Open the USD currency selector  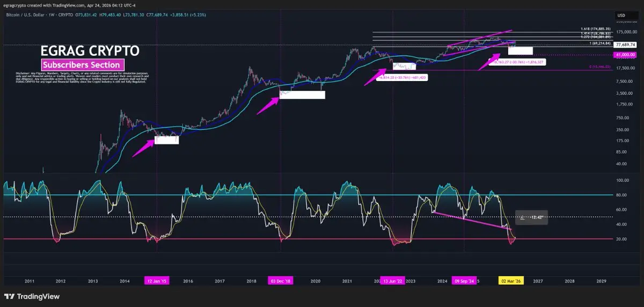click(620, 15)
